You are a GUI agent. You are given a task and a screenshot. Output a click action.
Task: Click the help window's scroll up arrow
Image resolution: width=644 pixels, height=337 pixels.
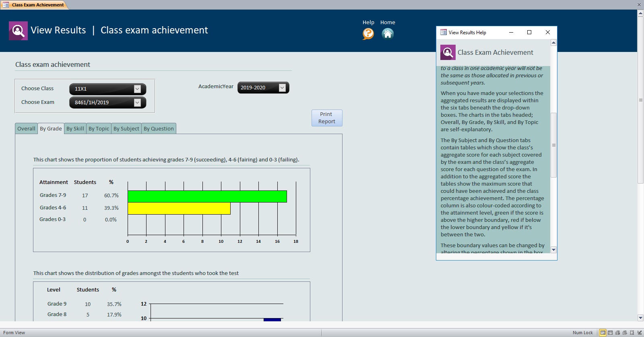[553, 43]
